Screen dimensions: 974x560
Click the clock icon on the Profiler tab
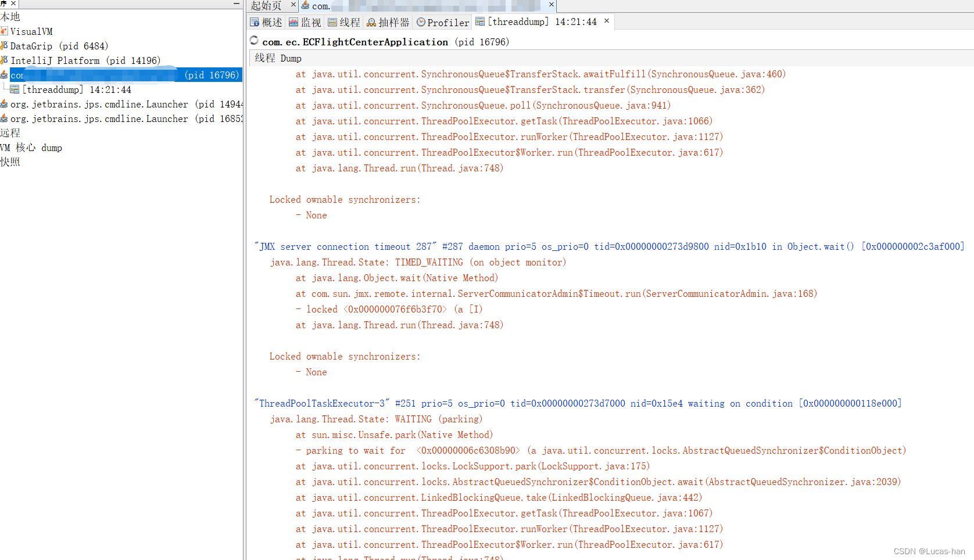(x=421, y=23)
